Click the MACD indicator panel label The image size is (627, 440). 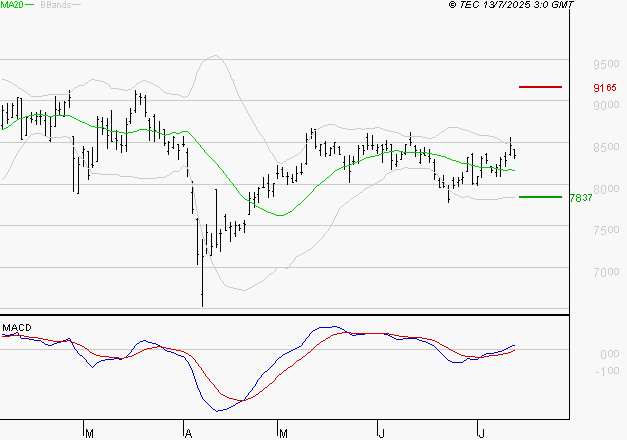pos(16,327)
